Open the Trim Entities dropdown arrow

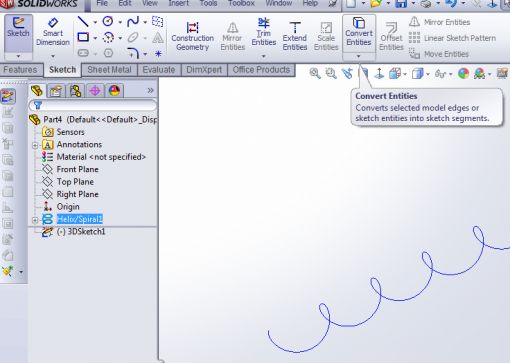[263, 56]
